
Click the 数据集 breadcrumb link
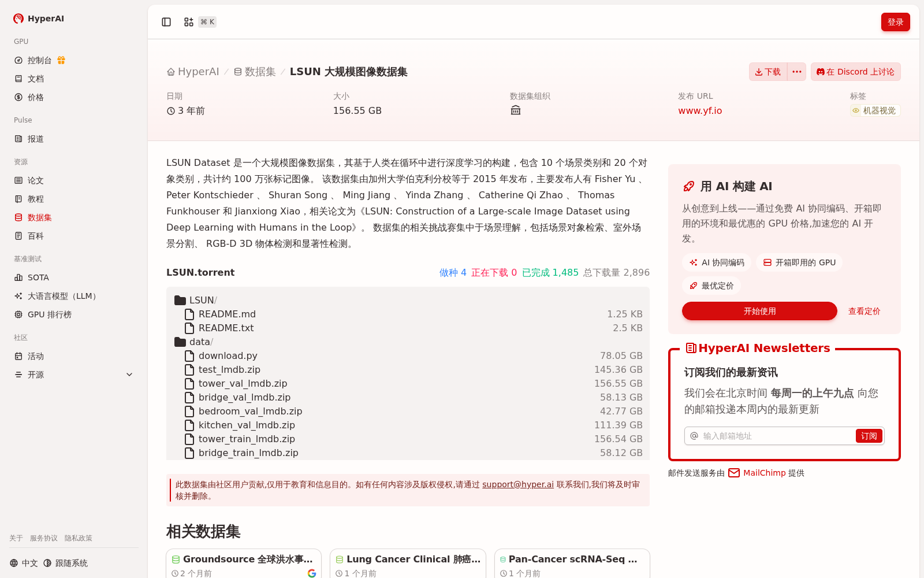pyautogui.click(x=255, y=72)
